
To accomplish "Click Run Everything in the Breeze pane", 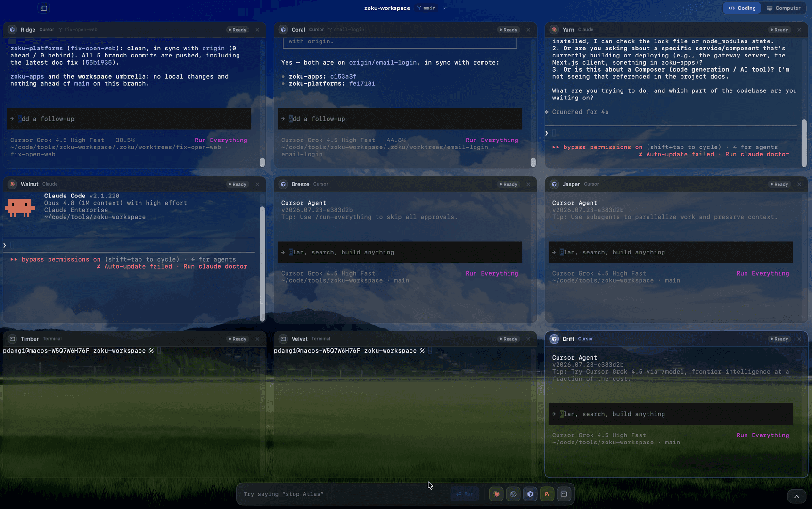I will 492,273.
